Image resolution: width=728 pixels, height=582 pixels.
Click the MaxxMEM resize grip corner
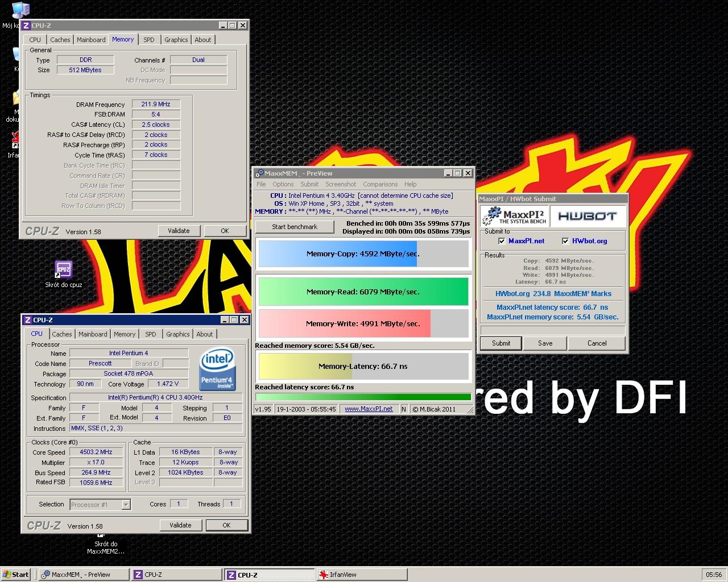click(470, 409)
